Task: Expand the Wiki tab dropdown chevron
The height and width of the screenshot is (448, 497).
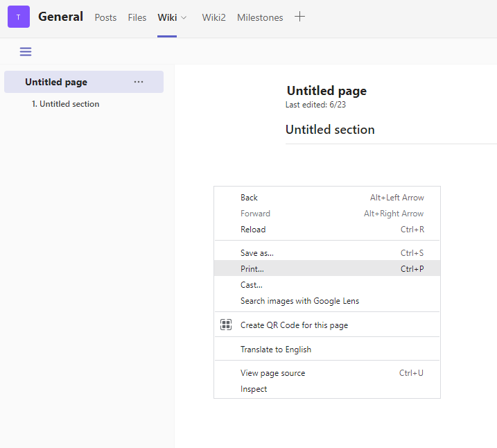Action: click(x=184, y=18)
